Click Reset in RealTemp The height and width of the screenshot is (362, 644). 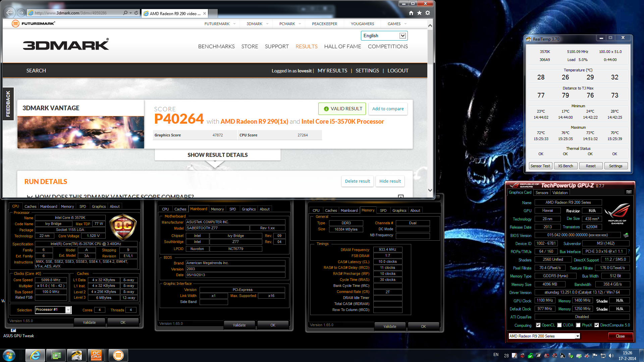pos(591,166)
